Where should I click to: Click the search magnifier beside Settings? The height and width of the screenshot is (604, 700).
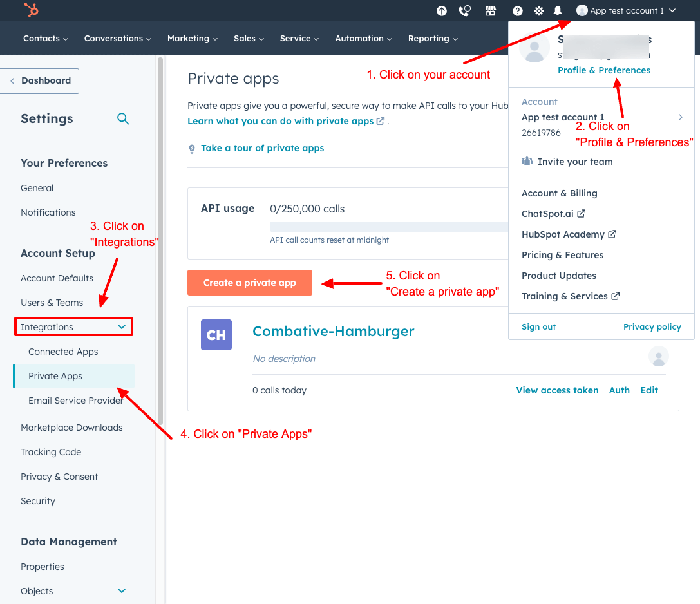[123, 118]
